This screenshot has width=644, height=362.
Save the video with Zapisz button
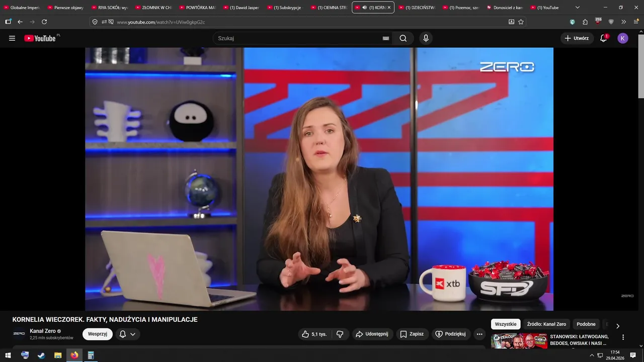click(x=412, y=334)
